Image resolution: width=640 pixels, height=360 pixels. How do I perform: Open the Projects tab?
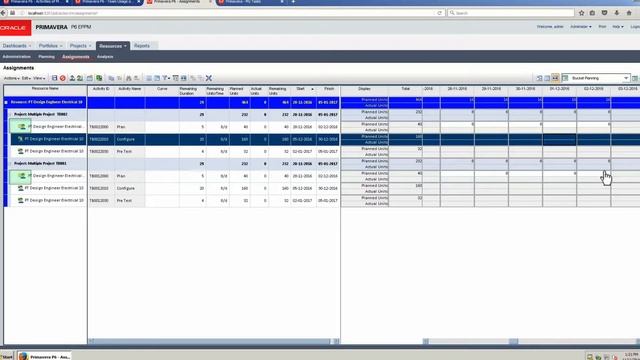(80, 46)
